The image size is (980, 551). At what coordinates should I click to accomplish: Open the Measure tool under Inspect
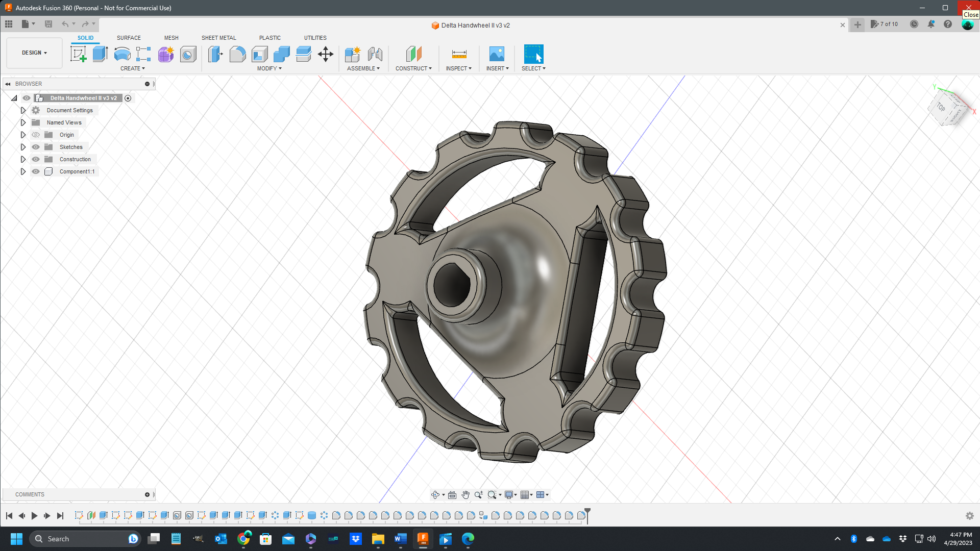459,54
